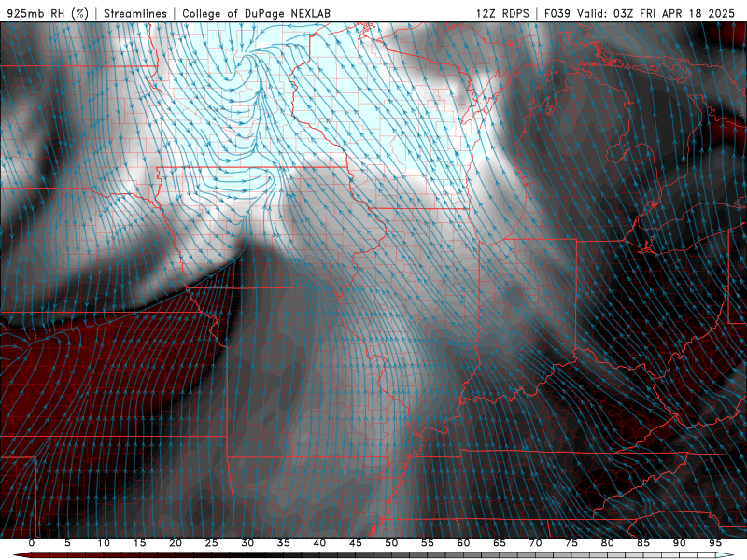Viewport: 747px width, 560px height.
Task: Click the 20 label on the humidity colorbar
Action: (176, 543)
